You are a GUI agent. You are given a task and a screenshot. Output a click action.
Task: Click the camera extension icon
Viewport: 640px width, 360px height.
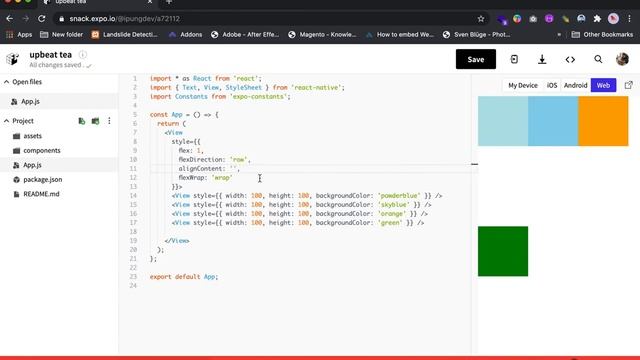click(x=533, y=19)
